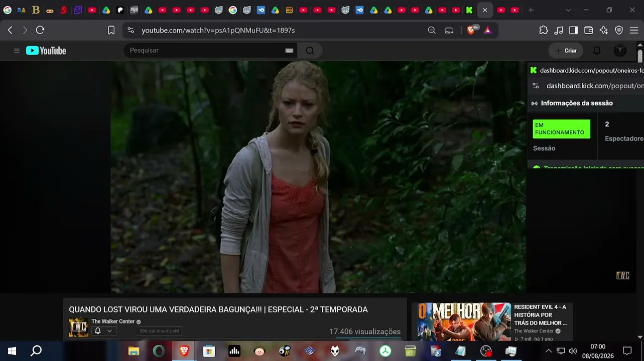Go back to the previous page
644x361 pixels.
[x=10, y=30]
